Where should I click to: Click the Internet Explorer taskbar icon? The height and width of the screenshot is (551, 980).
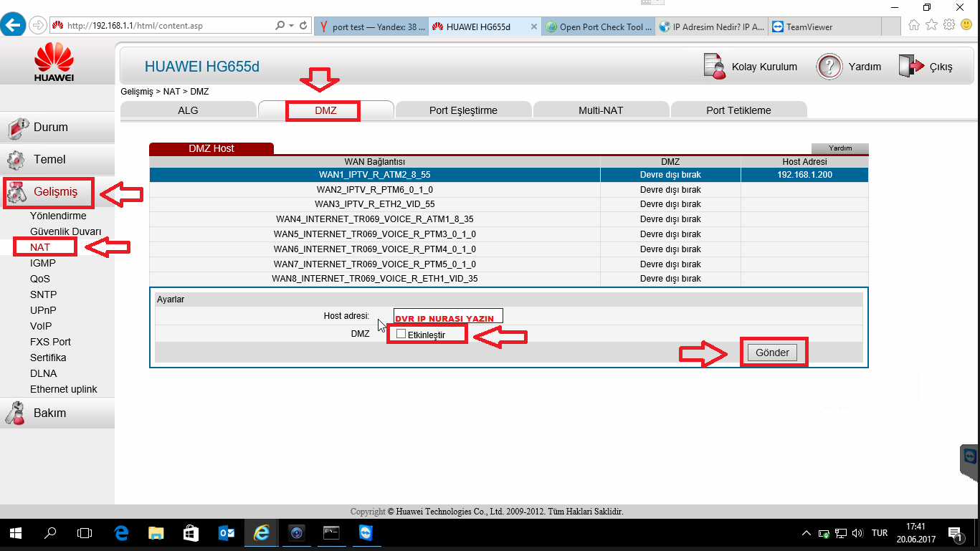pyautogui.click(x=261, y=533)
